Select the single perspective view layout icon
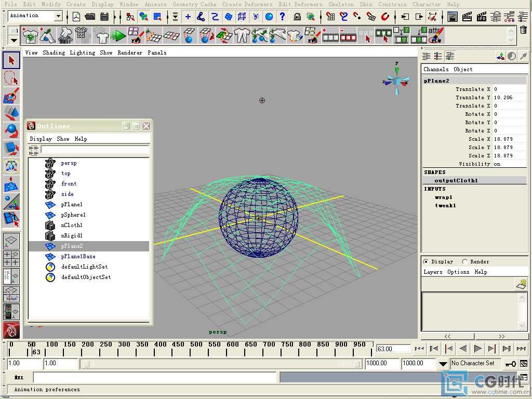This screenshot has width=532, height=399. (11, 240)
